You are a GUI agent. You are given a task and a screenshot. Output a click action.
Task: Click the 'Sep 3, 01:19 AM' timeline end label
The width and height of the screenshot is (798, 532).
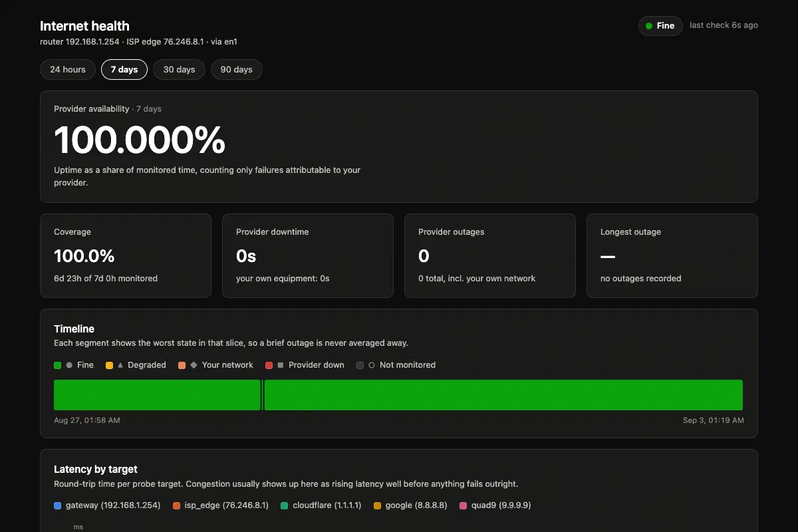coord(714,420)
